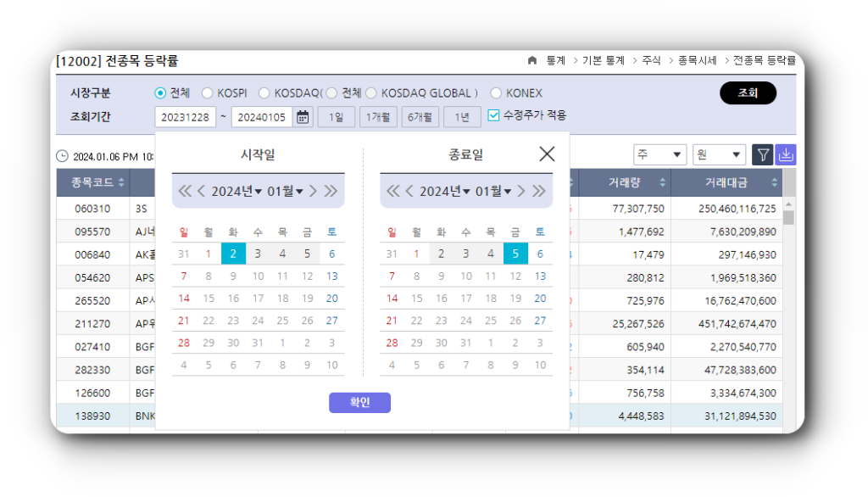Select day 3 in end calendar
Viewport: 868px width, 497px height.
pyautogui.click(x=465, y=254)
